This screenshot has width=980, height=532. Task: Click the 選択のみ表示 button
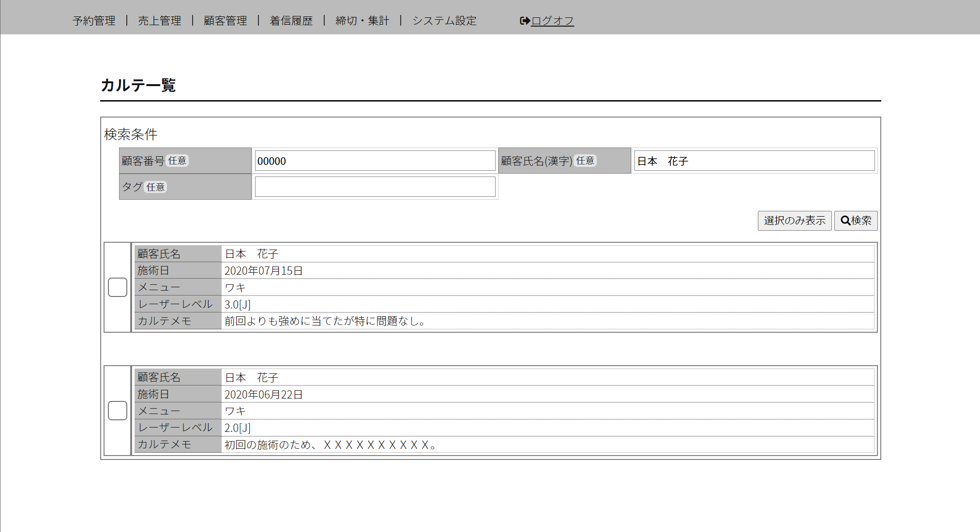point(795,221)
